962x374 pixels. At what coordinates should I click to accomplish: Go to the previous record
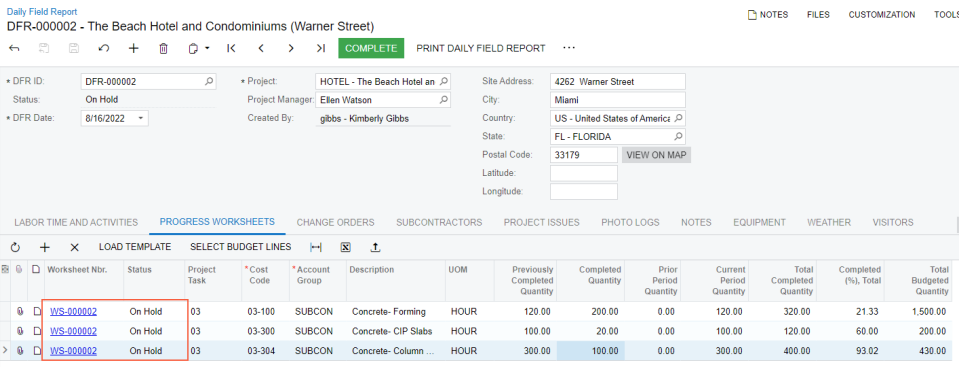261,48
